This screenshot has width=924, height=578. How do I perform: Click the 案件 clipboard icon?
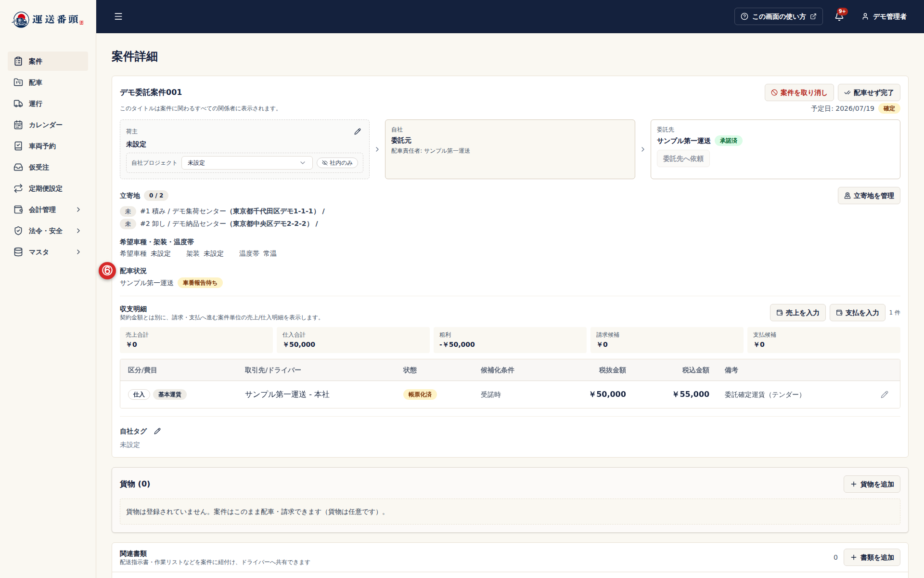(18, 61)
